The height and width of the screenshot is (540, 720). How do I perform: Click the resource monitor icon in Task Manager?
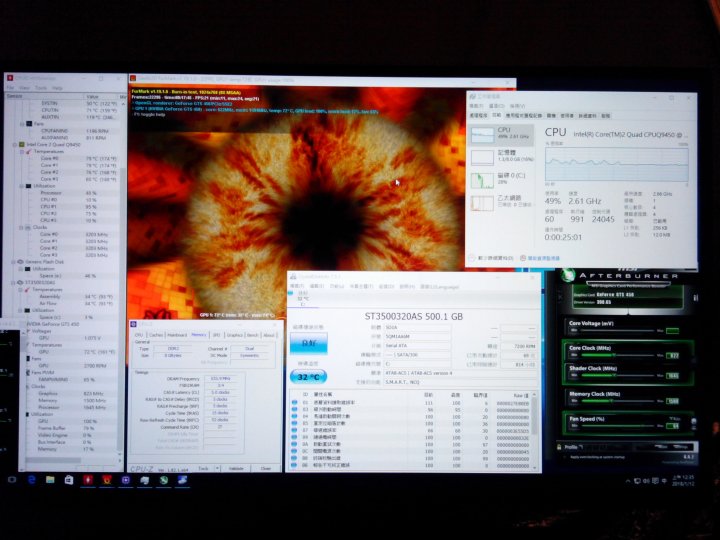click(x=523, y=258)
